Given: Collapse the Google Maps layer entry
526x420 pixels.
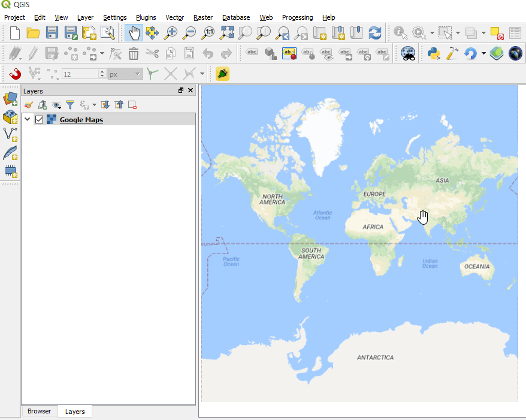Looking at the screenshot, I should coord(27,119).
